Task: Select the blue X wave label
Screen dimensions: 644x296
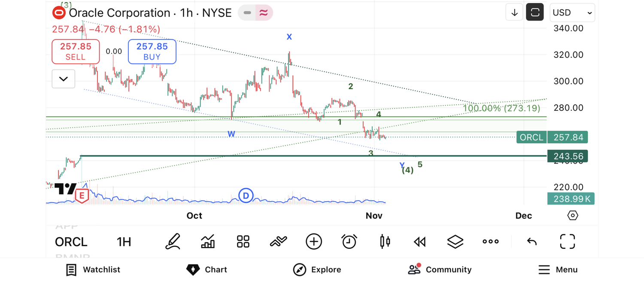Action: (x=289, y=37)
